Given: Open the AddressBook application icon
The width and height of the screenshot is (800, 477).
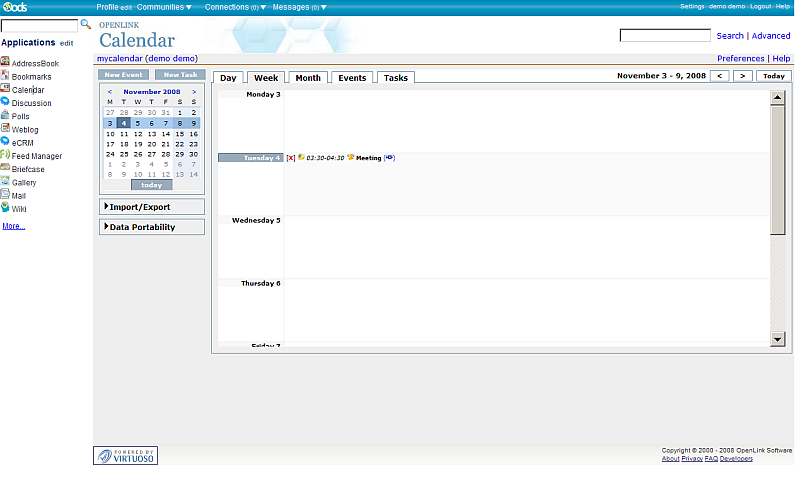Looking at the screenshot, I should click(5, 63).
